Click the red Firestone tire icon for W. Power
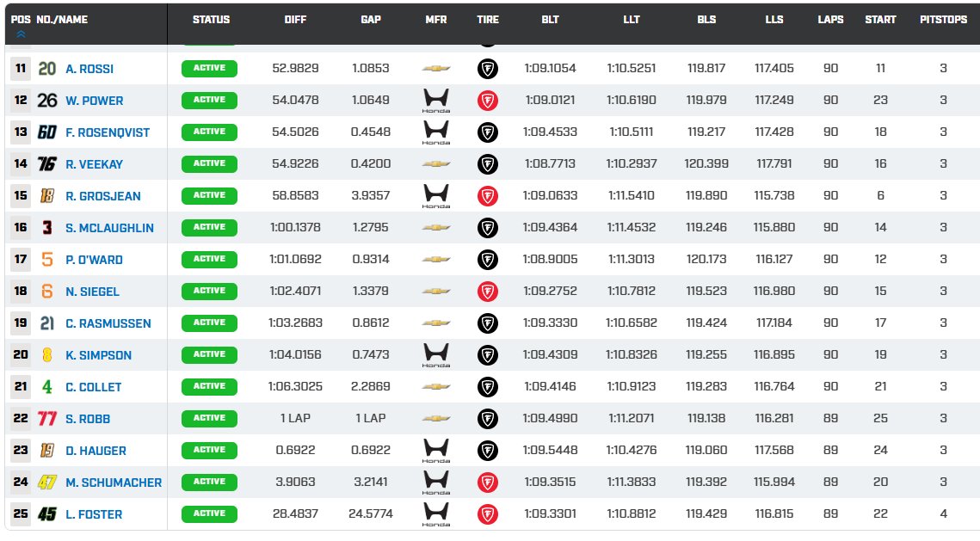The image size is (980, 541). tap(488, 101)
